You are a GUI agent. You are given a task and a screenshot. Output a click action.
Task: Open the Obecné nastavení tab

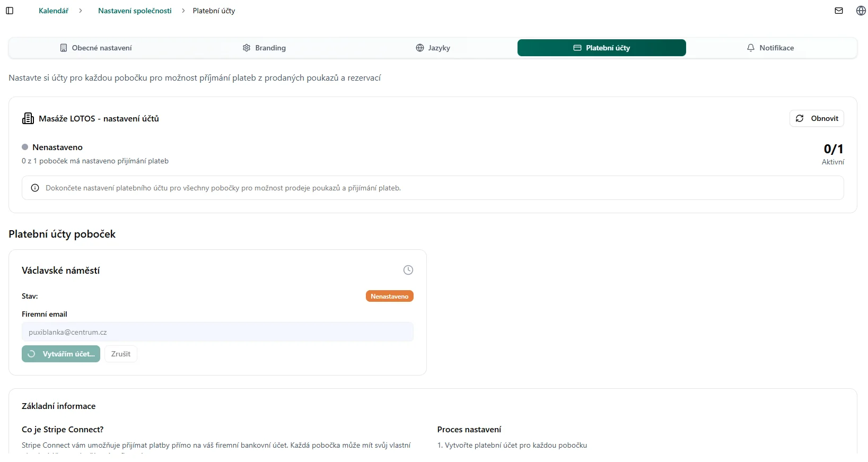pos(96,48)
